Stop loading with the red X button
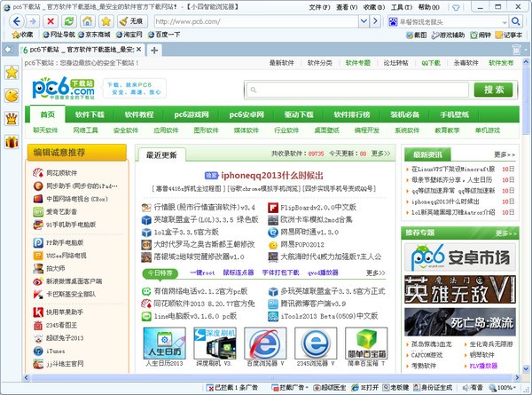 (51, 21)
